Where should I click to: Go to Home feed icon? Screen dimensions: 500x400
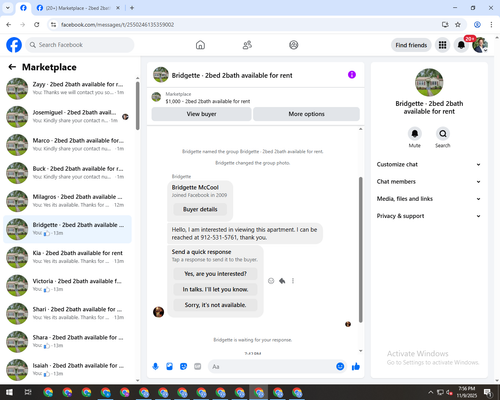200,45
